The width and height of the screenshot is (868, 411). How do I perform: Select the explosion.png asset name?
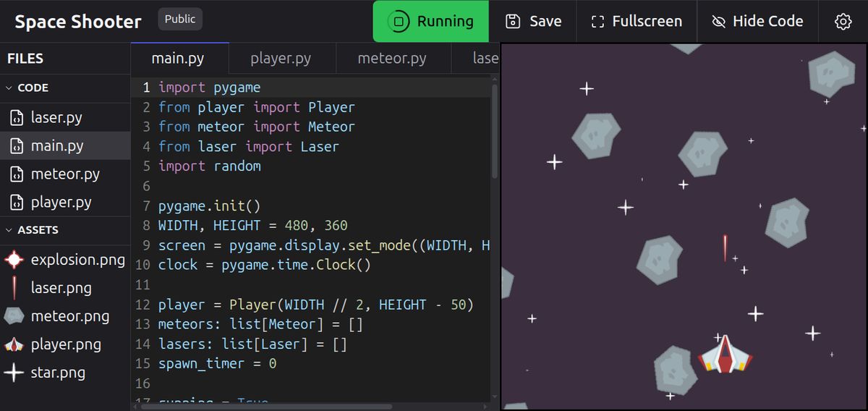78,259
